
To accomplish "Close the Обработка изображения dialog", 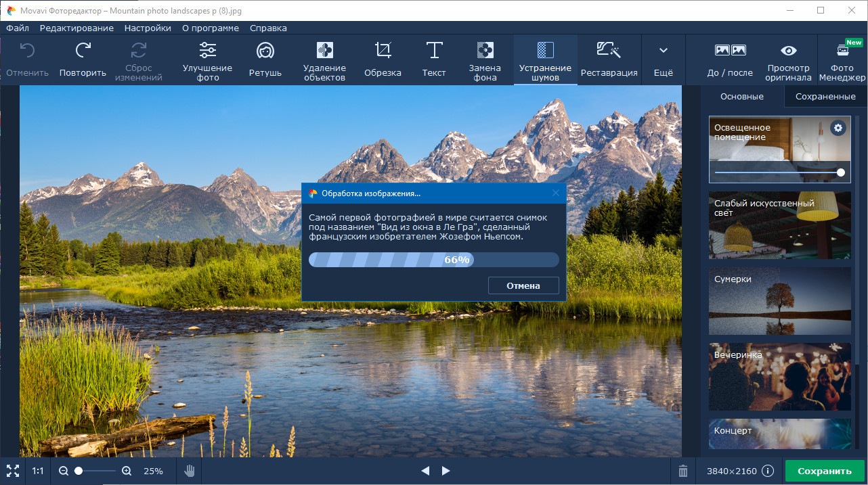I will (x=556, y=193).
